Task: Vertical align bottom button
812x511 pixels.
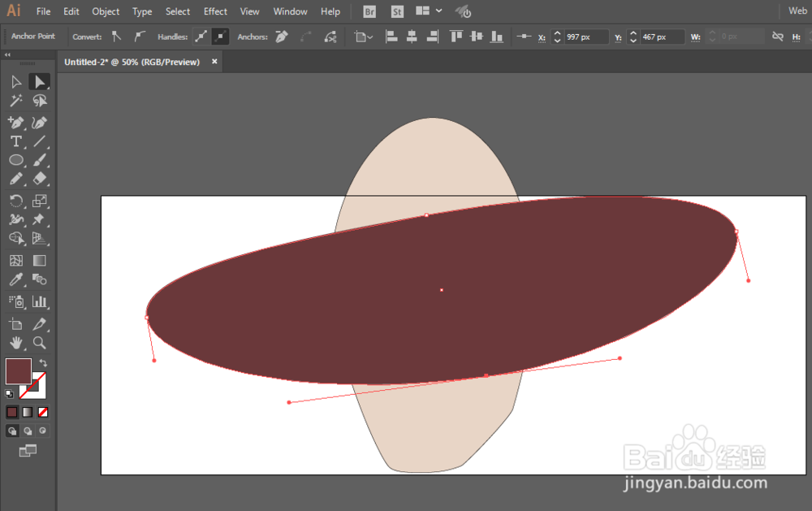Action: (497, 37)
